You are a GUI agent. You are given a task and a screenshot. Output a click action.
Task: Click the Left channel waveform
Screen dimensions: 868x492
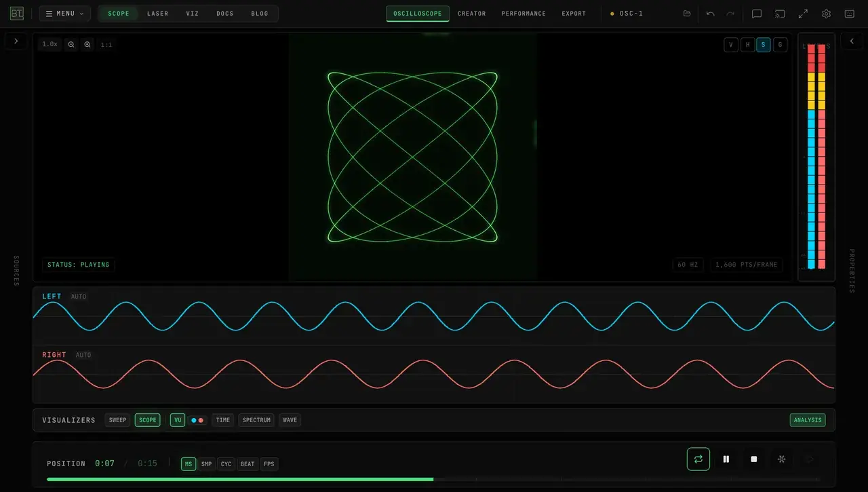(x=434, y=316)
